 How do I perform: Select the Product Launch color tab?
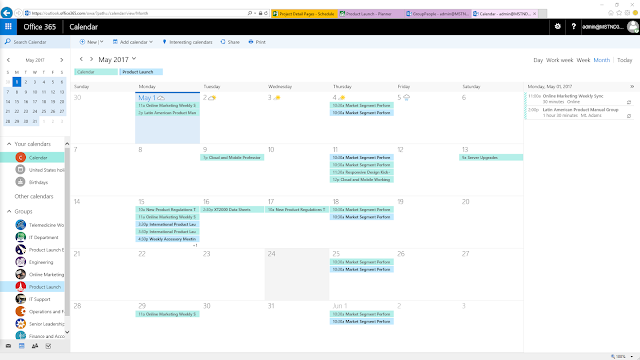tap(141, 72)
